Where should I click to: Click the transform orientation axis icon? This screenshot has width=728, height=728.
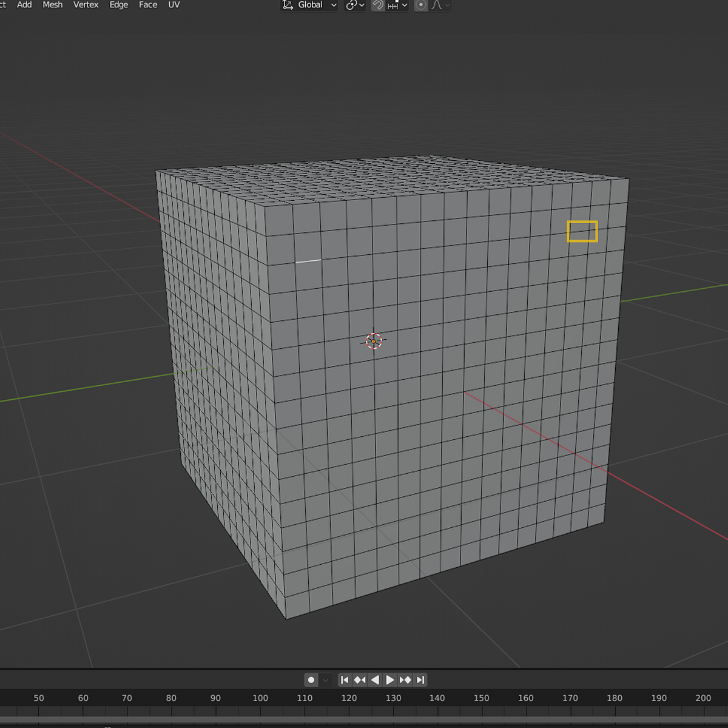pyautogui.click(x=288, y=5)
